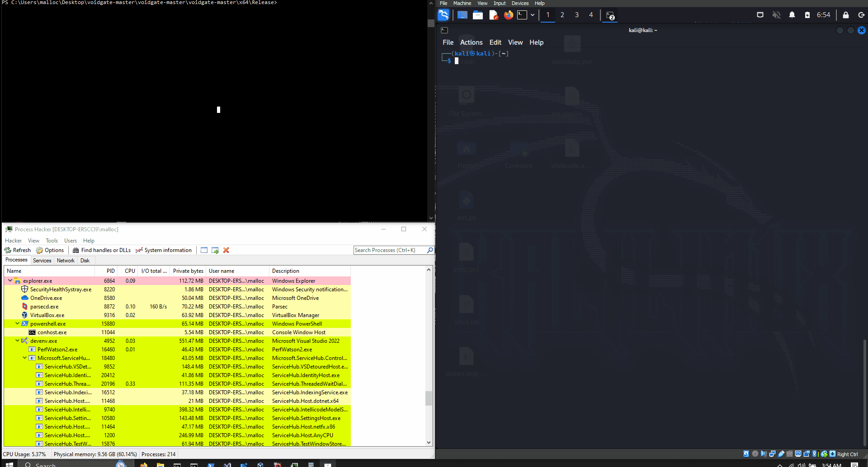Click the Kali show desktop panel icon
Image resolution: width=868 pixels, height=467 pixels.
[462, 15]
